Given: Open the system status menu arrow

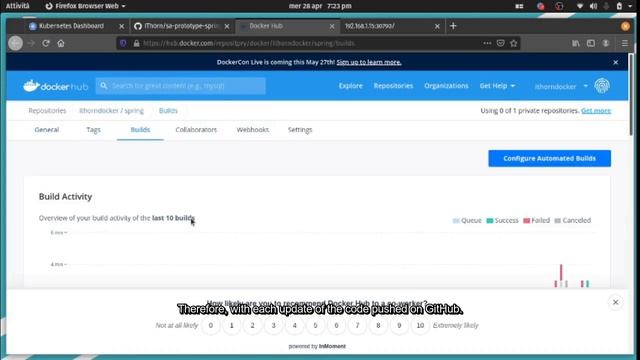Looking at the screenshot, I should pyautogui.click(x=630, y=6).
